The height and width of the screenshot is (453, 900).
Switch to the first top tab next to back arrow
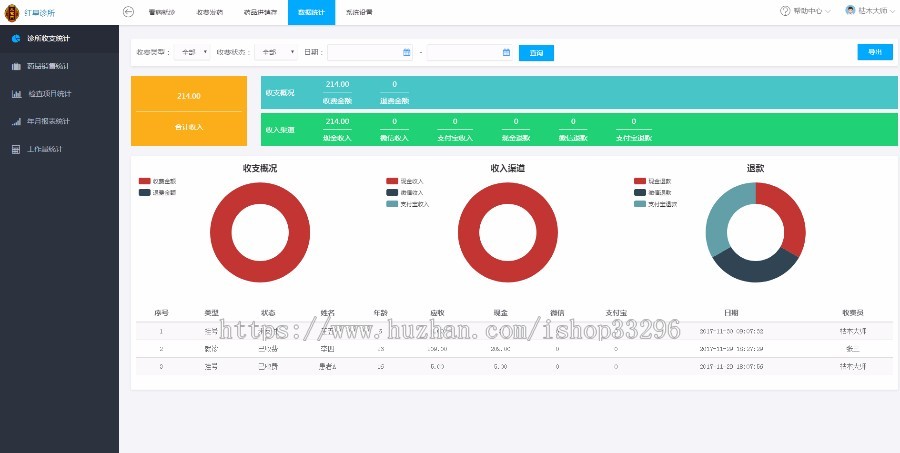161,12
